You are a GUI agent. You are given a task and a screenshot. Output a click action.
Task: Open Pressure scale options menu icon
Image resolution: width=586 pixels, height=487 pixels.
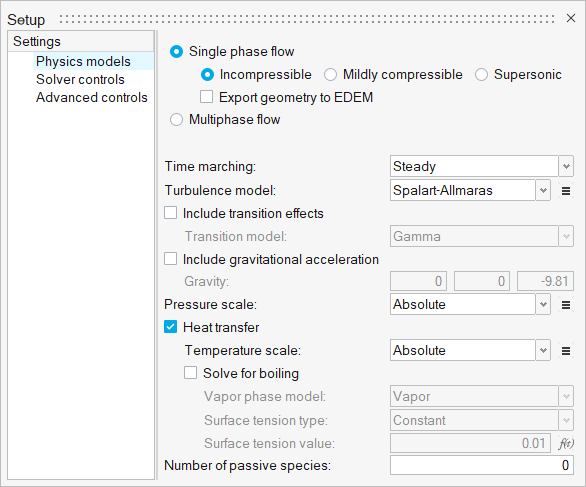(566, 305)
